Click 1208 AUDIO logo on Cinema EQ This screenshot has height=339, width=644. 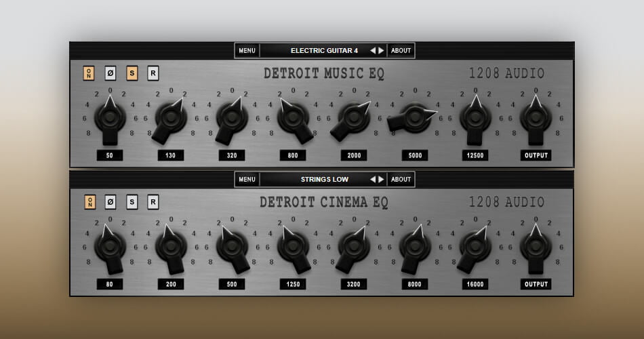pos(507,202)
